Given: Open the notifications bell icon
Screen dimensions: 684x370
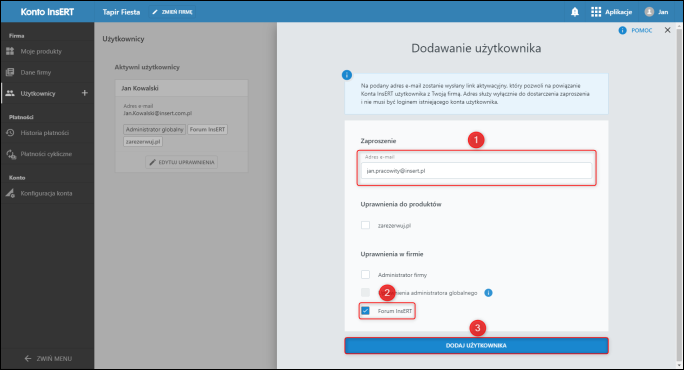Looking at the screenshot, I should point(575,12).
